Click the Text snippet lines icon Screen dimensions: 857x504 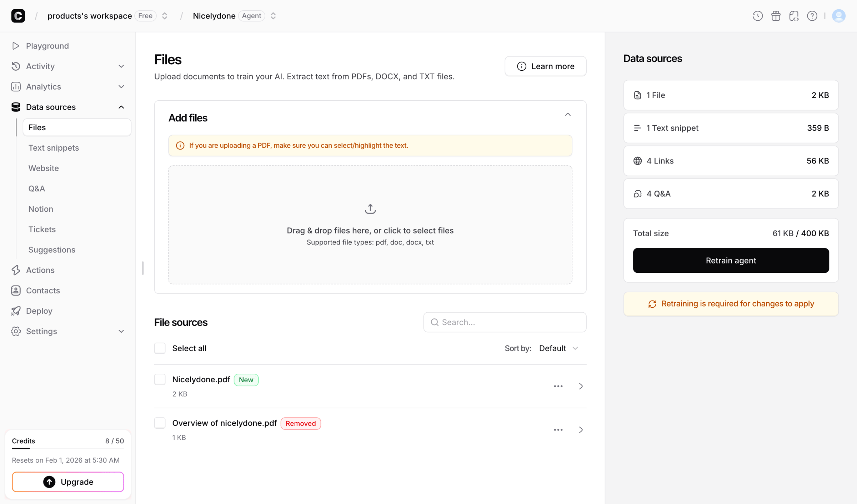(637, 128)
